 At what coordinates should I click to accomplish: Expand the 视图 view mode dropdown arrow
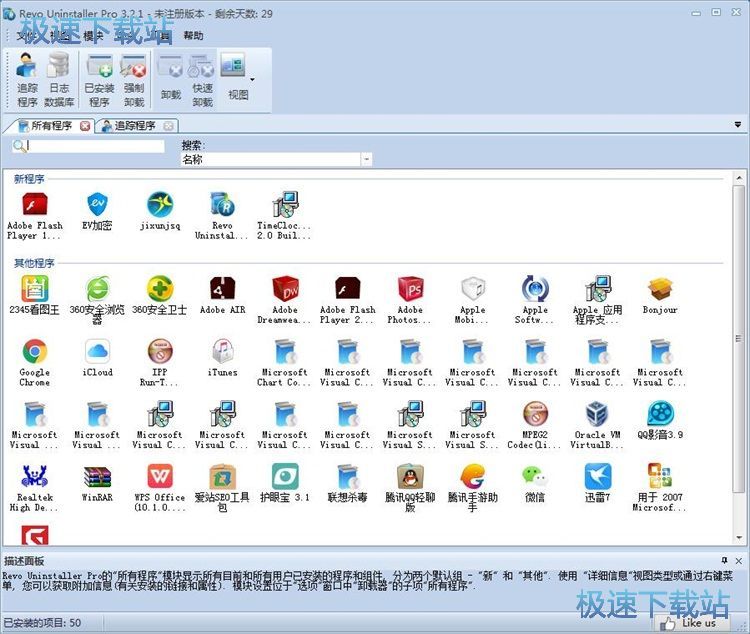pyautogui.click(x=253, y=79)
